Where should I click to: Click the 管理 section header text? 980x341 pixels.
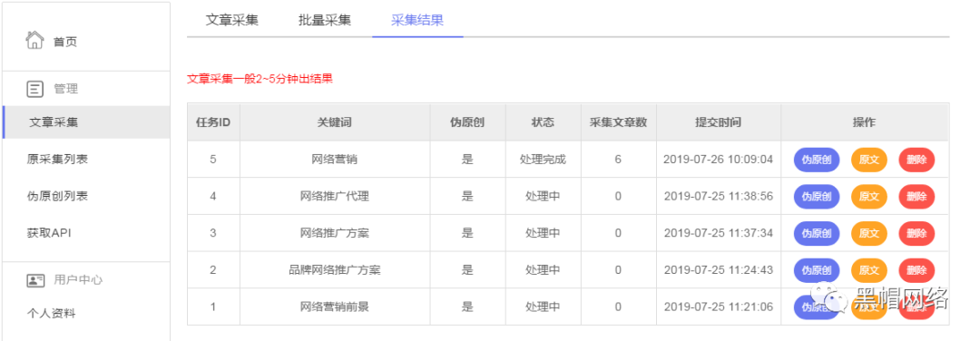coord(65,89)
